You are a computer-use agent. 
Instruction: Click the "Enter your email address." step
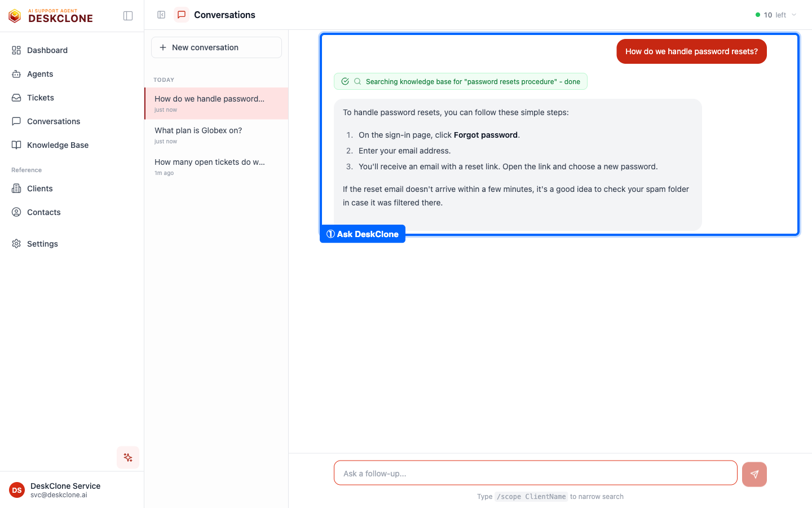(x=404, y=151)
